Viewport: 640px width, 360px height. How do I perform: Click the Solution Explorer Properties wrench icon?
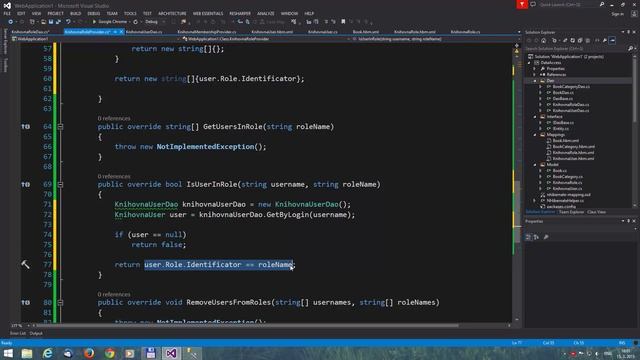pos(605,40)
